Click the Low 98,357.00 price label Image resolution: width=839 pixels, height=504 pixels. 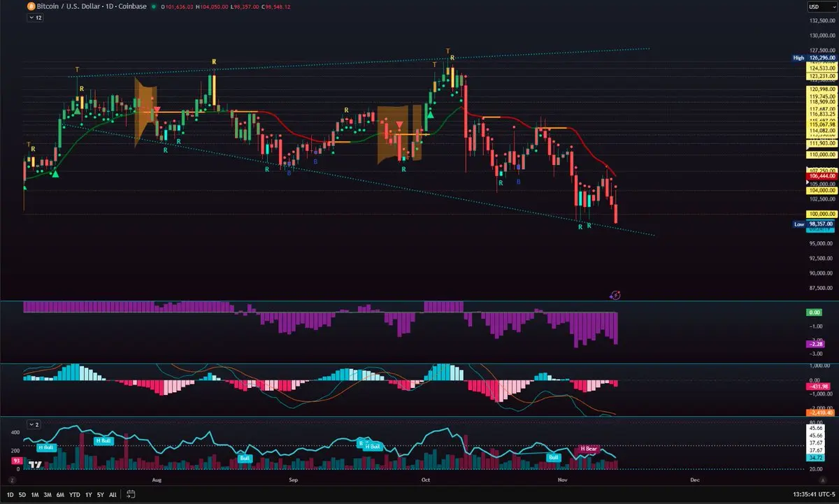tap(814, 224)
